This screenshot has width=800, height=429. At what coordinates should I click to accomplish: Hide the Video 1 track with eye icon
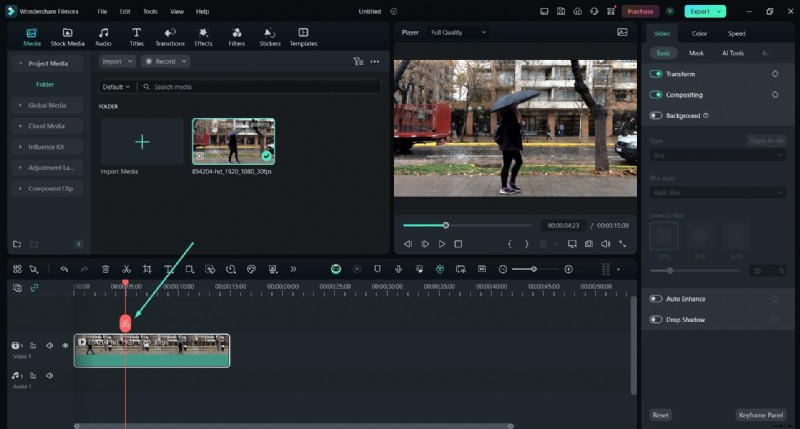coord(66,345)
